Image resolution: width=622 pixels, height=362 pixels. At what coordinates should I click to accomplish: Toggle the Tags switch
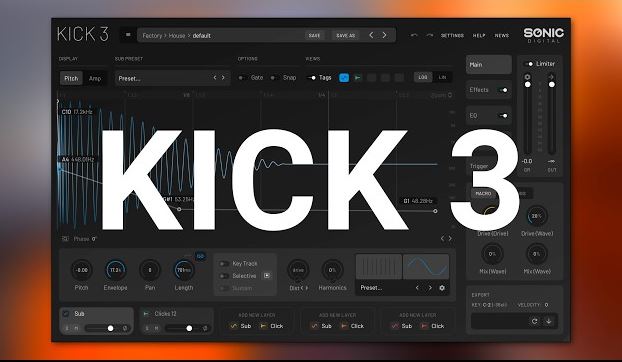click(x=312, y=78)
